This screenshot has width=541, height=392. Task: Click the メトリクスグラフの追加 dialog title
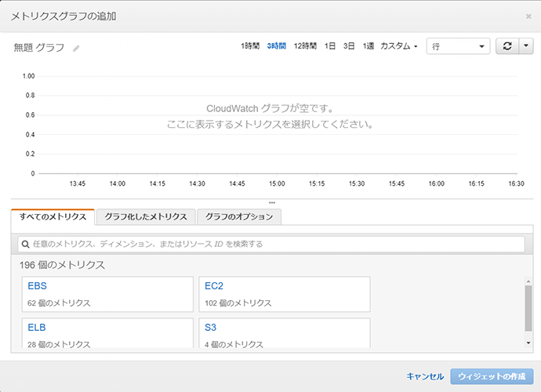point(64,16)
